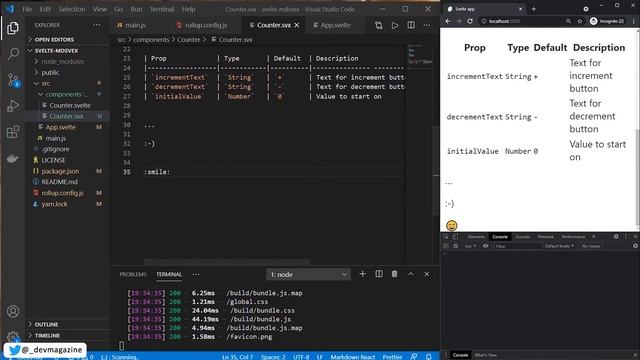The width and height of the screenshot is (640, 360).
Task: Click the Spaces: 2 indentation setting
Action: 273,357
